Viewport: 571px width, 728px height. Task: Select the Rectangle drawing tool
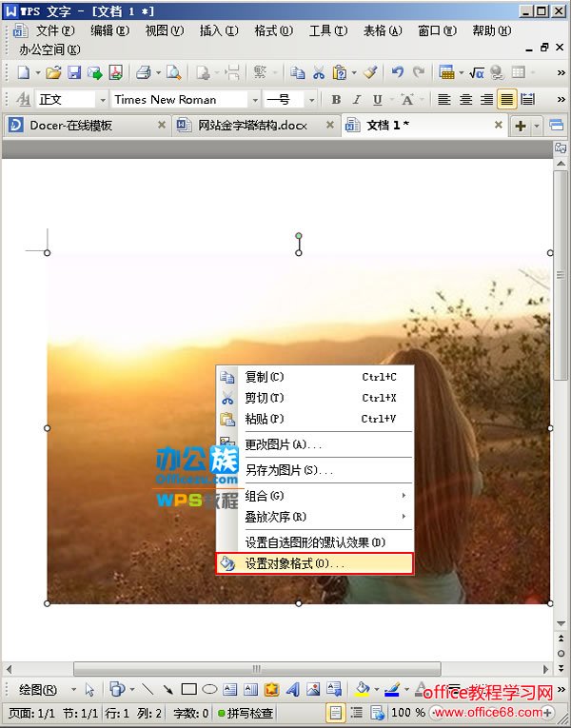tap(189, 689)
